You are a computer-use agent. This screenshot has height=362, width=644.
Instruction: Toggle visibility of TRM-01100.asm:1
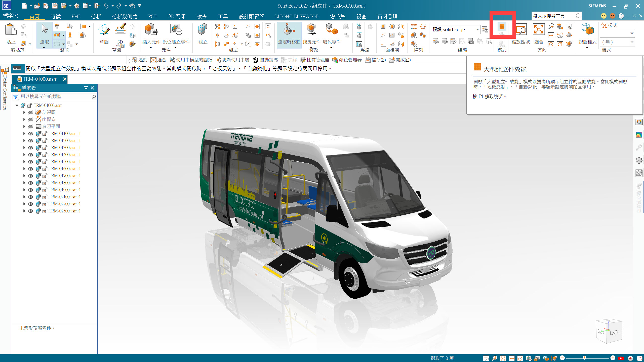click(30, 133)
